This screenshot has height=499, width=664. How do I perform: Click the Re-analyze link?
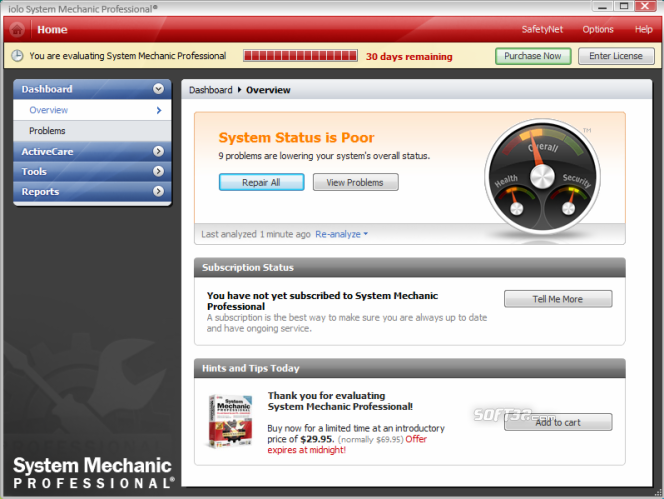[x=338, y=234]
